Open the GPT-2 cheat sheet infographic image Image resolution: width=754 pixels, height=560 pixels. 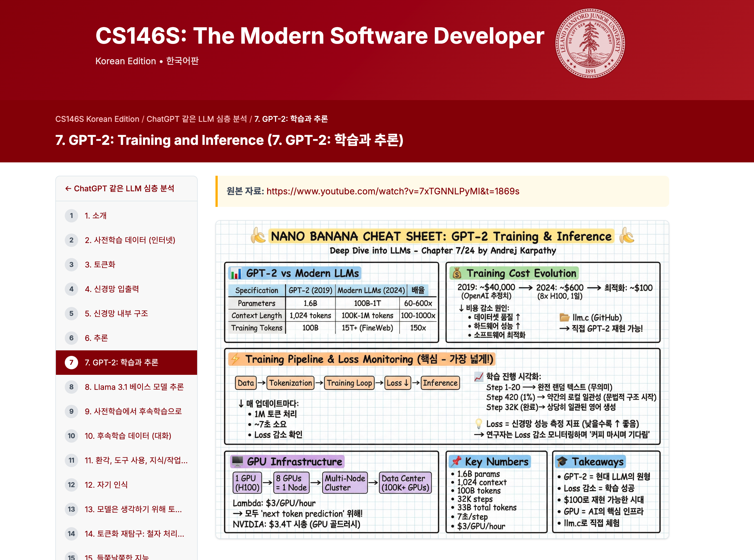(442, 380)
